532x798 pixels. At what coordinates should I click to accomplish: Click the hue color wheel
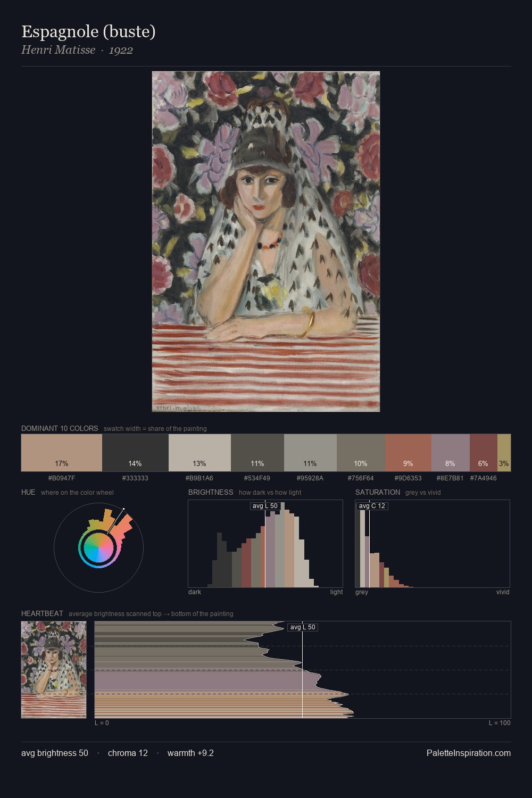point(98,548)
